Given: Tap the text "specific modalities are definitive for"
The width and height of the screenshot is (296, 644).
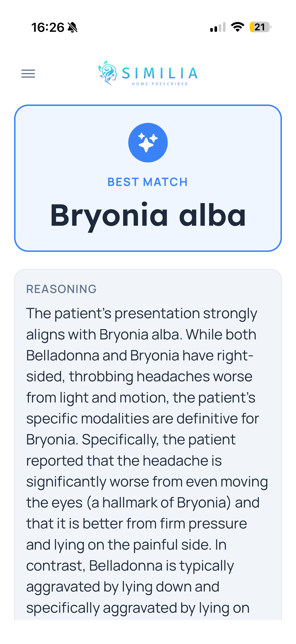Looking at the screenshot, I should tap(143, 418).
